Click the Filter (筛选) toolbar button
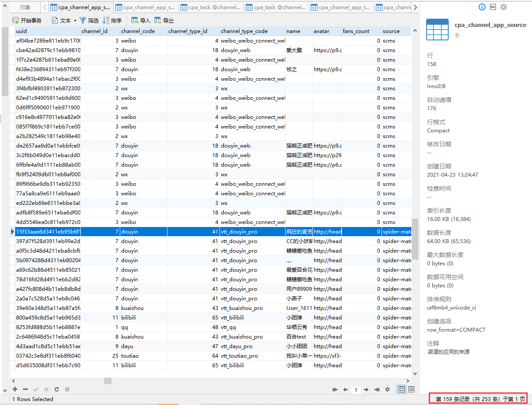The width and height of the screenshot is (532, 405). pyautogui.click(x=89, y=20)
